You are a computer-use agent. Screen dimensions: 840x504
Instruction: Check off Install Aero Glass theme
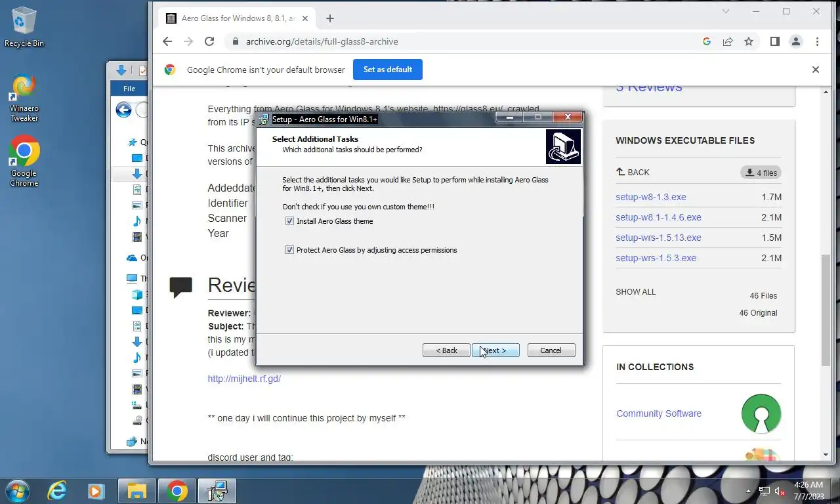click(289, 221)
